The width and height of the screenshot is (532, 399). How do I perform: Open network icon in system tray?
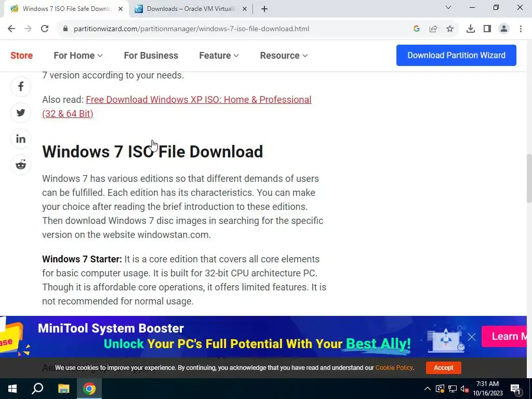pos(453,389)
